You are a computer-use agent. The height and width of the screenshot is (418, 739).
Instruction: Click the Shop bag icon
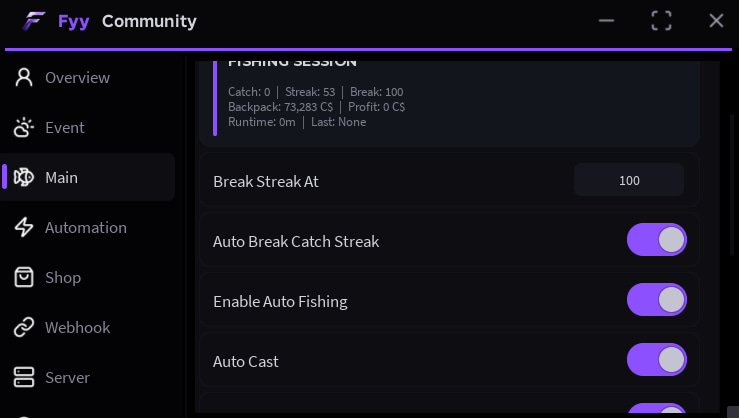[x=24, y=277]
